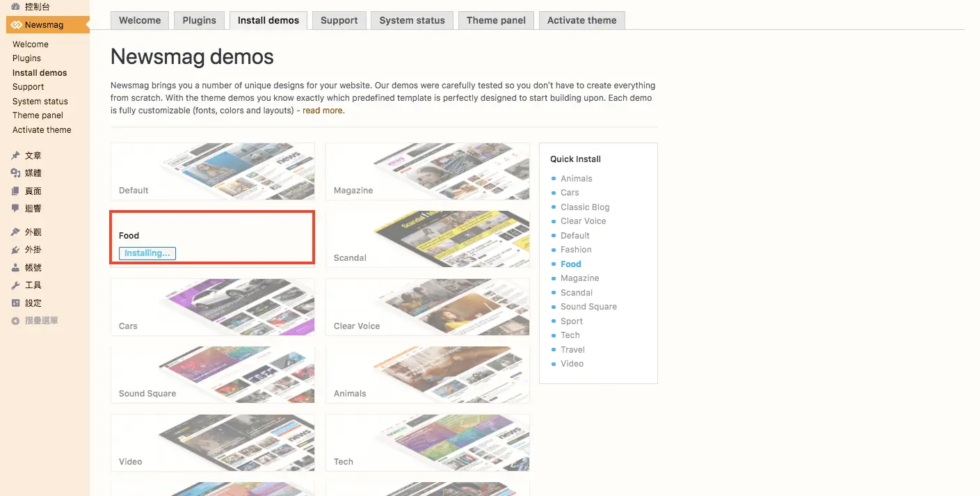Switch to the Support tab
This screenshot has width=980, height=496.
[339, 20]
